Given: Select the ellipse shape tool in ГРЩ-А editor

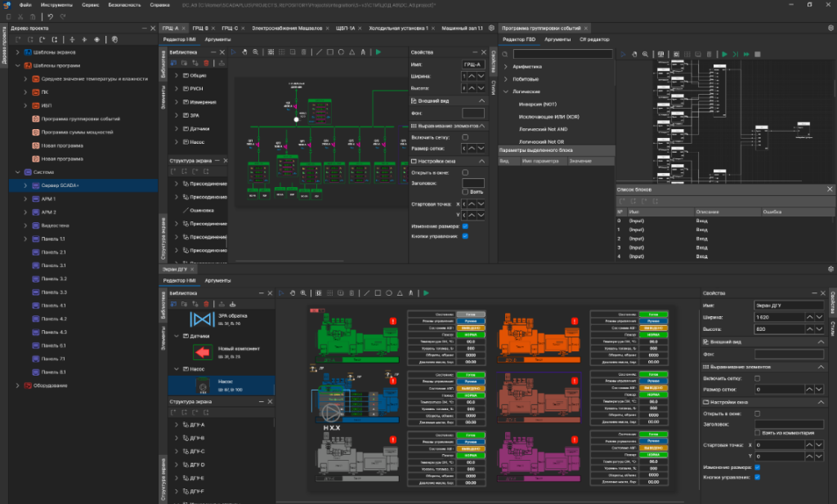Looking at the screenshot, I should point(340,52).
